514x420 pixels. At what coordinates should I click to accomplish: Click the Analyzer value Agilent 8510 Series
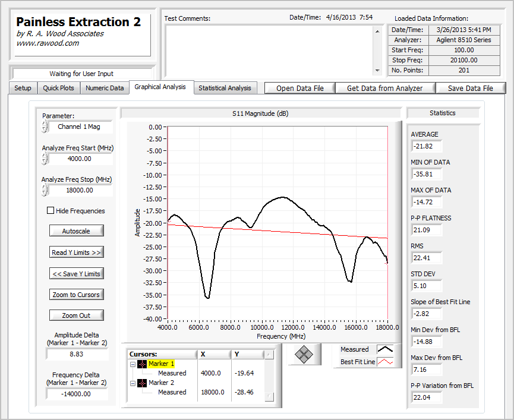464,40
